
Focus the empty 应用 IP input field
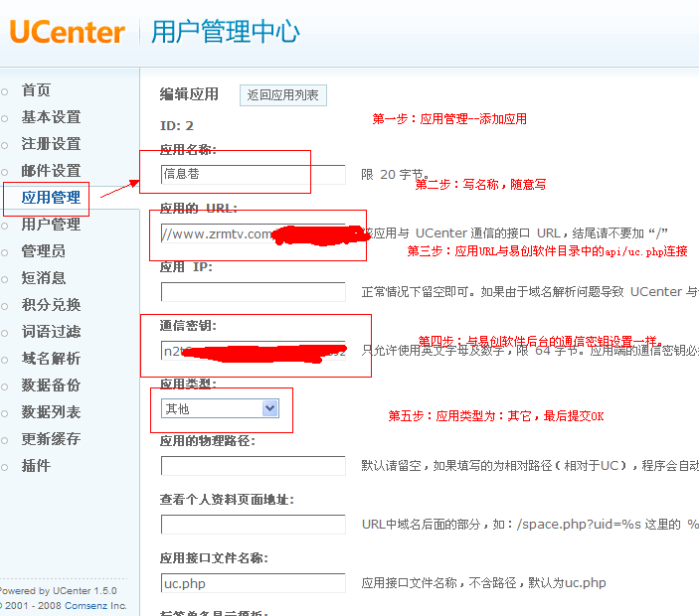[x=254, y=292]
